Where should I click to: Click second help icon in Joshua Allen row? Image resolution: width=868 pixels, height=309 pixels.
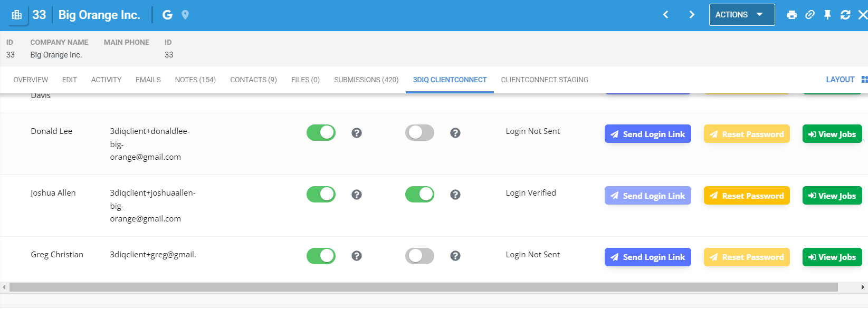[x=455, y=195]
